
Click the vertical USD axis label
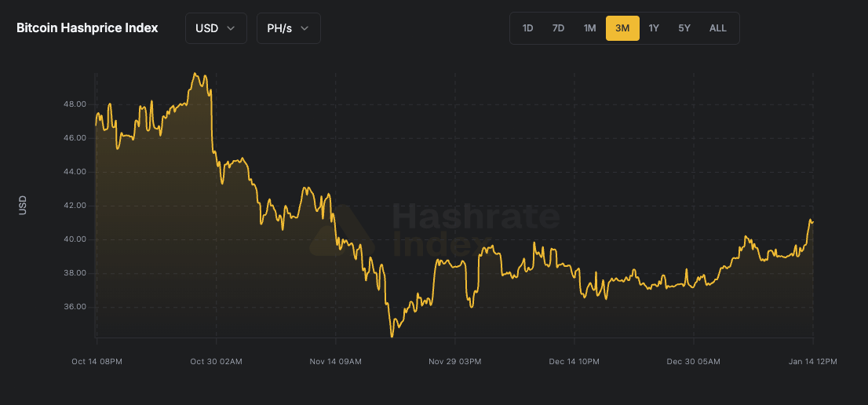[x=23, y=206]
